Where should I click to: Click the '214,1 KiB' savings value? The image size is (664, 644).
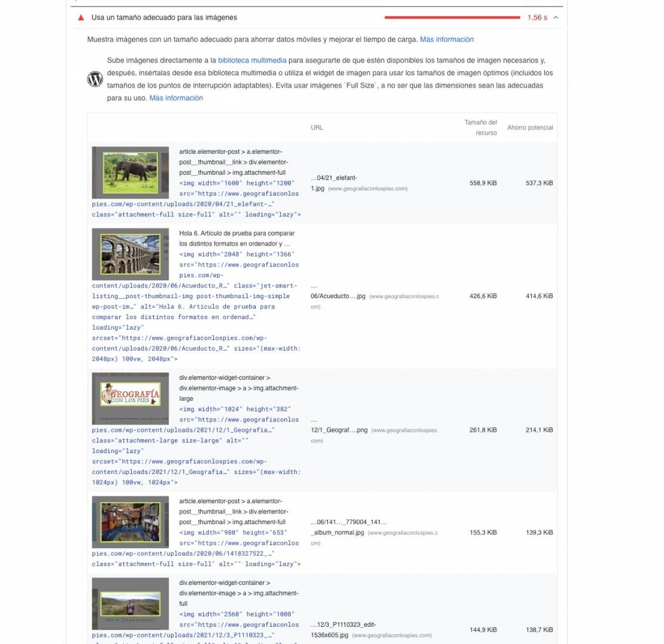coord(539,430)
